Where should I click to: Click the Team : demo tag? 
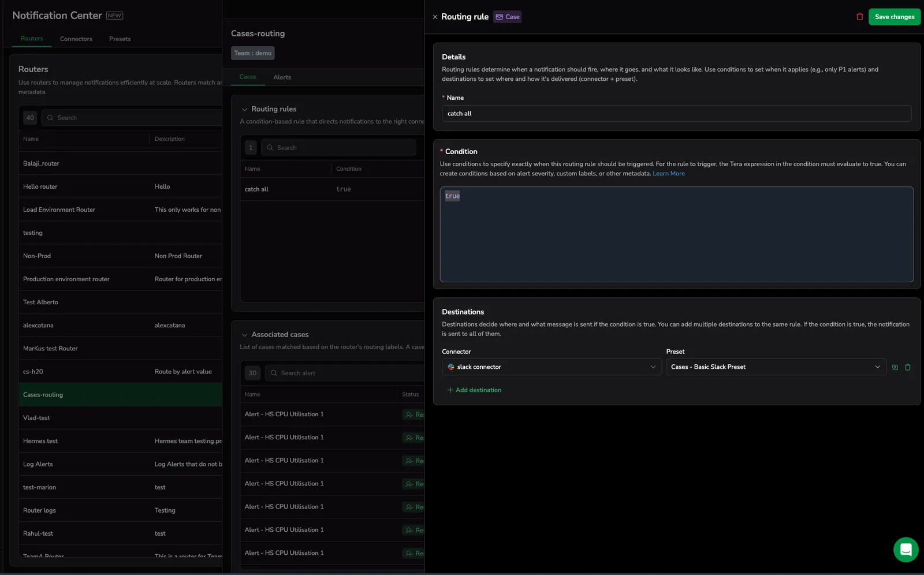click(253, 53)
